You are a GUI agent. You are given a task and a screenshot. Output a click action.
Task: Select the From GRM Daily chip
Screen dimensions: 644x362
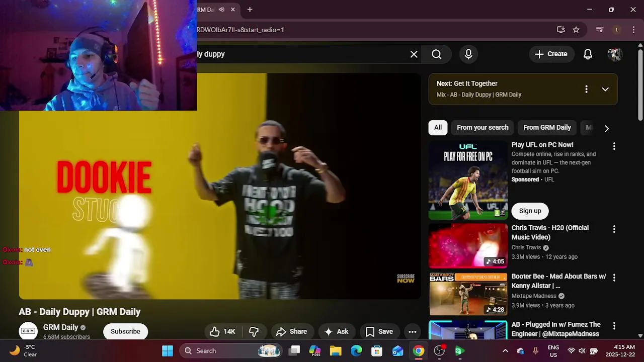pos(547,128)
